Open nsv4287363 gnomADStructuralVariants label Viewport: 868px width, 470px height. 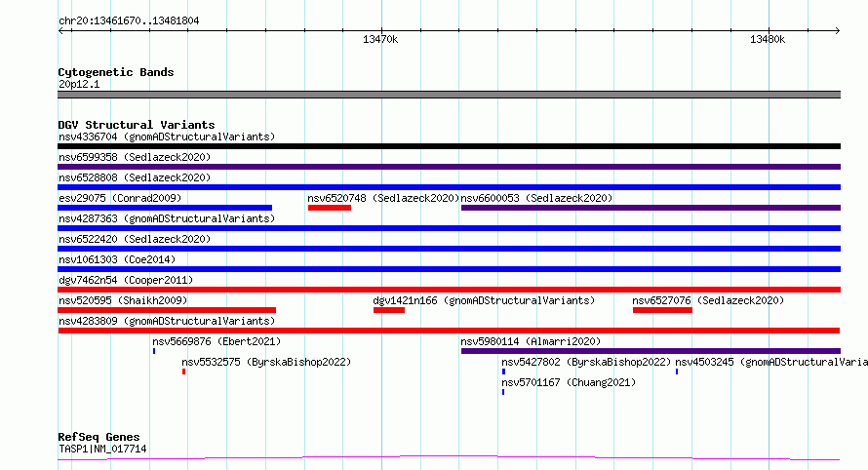[167, 218]
